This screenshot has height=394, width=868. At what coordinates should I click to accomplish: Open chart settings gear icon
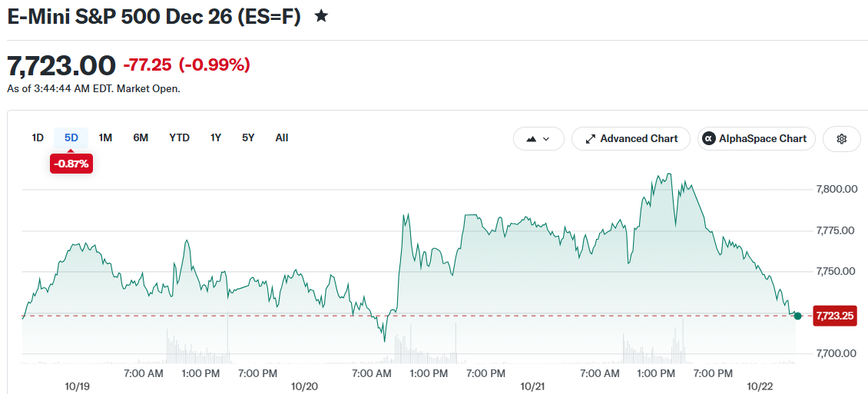[841, 139]
